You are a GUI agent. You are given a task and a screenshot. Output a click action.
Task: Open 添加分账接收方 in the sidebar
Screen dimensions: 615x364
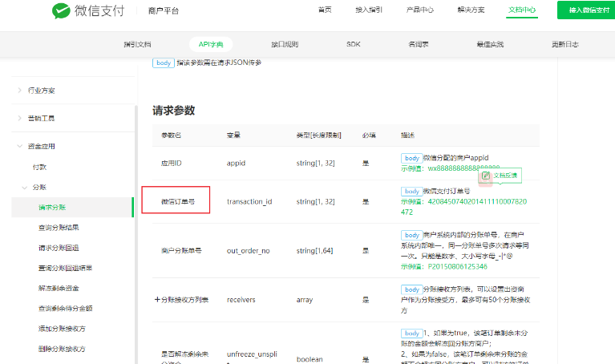point(62,329)
